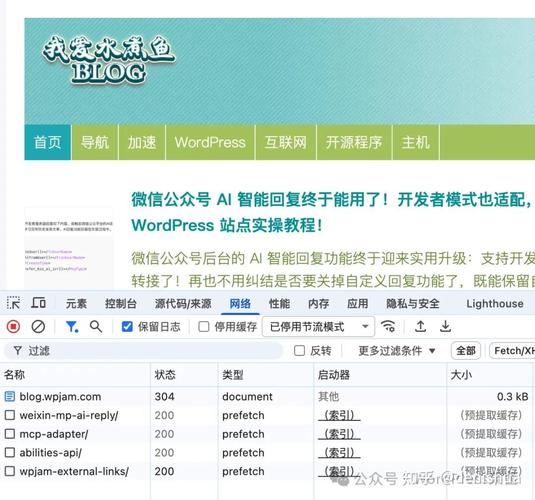
Task: Open the WordPress menu item
Action: 210,142
